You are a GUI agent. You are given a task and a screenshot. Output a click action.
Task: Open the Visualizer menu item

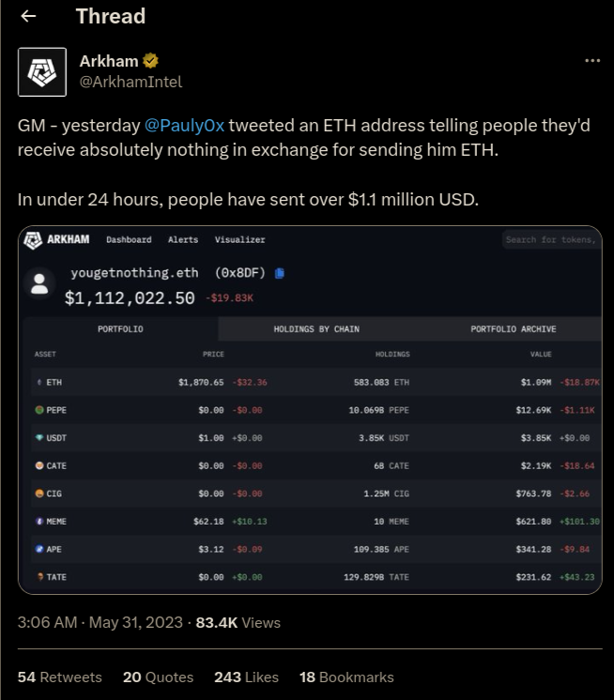[x=239, y=239]
